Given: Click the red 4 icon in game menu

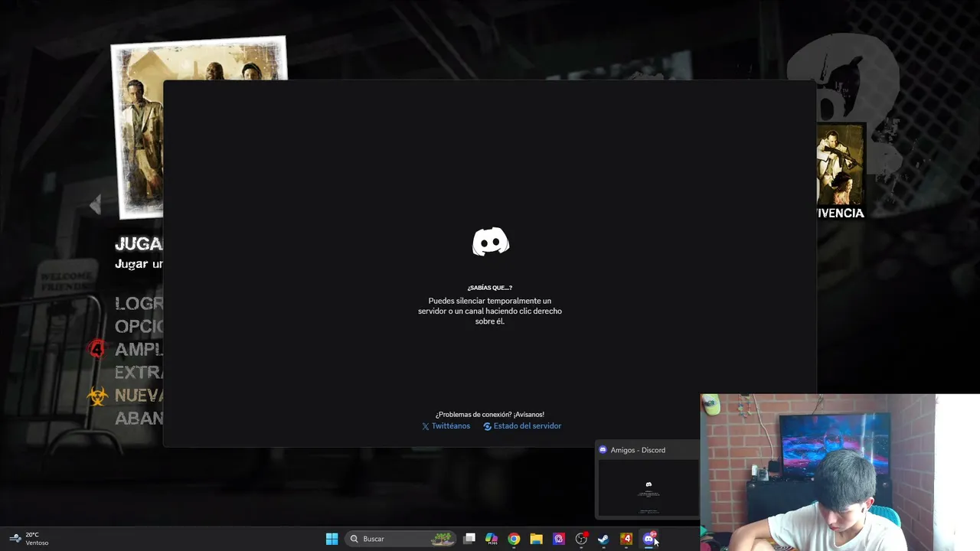Looking at the screenshot, I should pyautogui.click(x=97, y=349).
